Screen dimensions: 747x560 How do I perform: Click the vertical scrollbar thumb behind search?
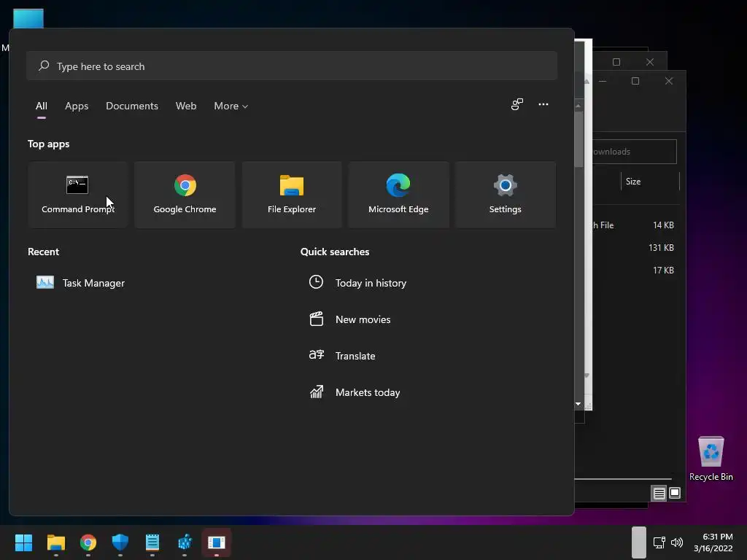click(578, 139)
